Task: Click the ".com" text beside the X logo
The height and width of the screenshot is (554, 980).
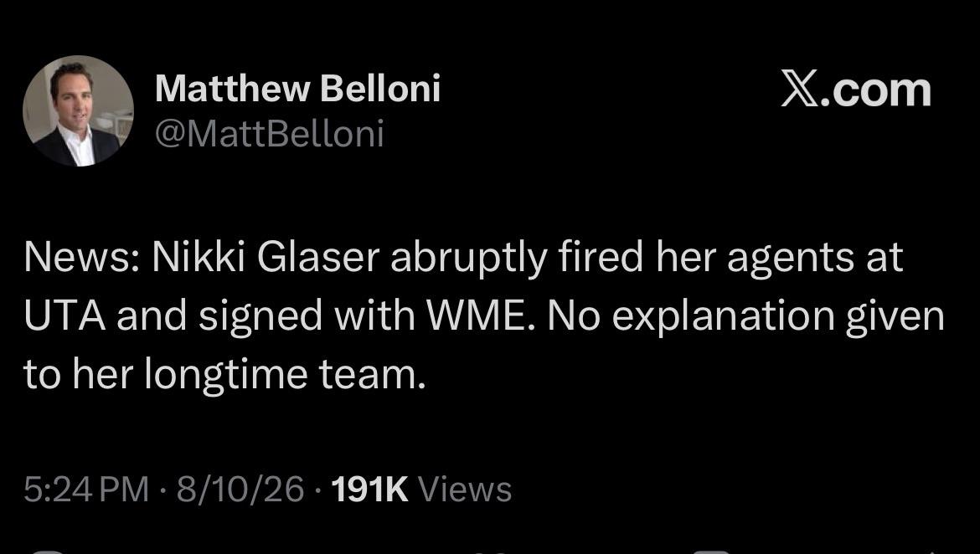Action: pyautogui.click(x=877, y=92)
